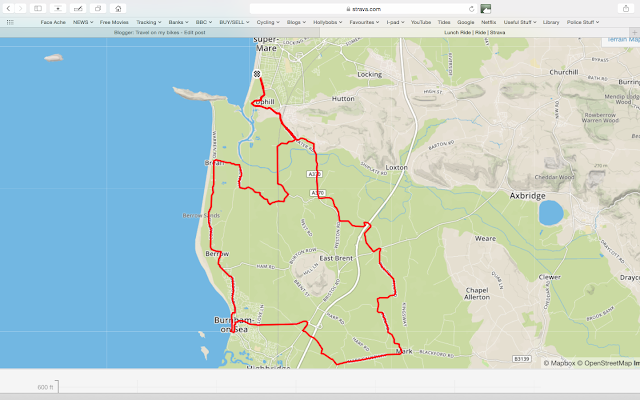Image resolution: width=640 pixels, height=400 pixels.
Task: Expand the Tracking bookmarks folder
Action: pos(149,22)
